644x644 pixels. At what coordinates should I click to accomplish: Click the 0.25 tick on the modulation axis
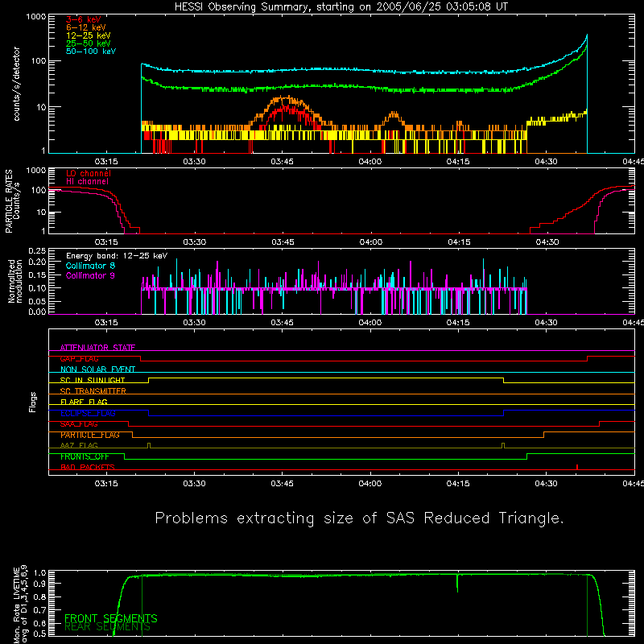point(37,250)
